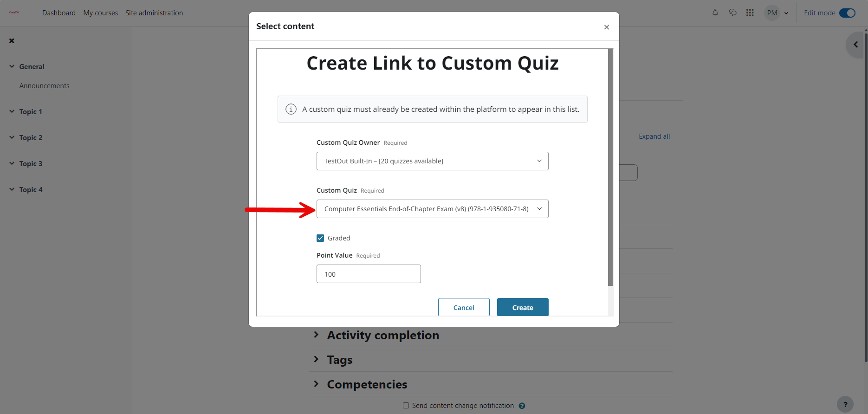
Task: Click the Point Value input field
Action: [369, 274]
